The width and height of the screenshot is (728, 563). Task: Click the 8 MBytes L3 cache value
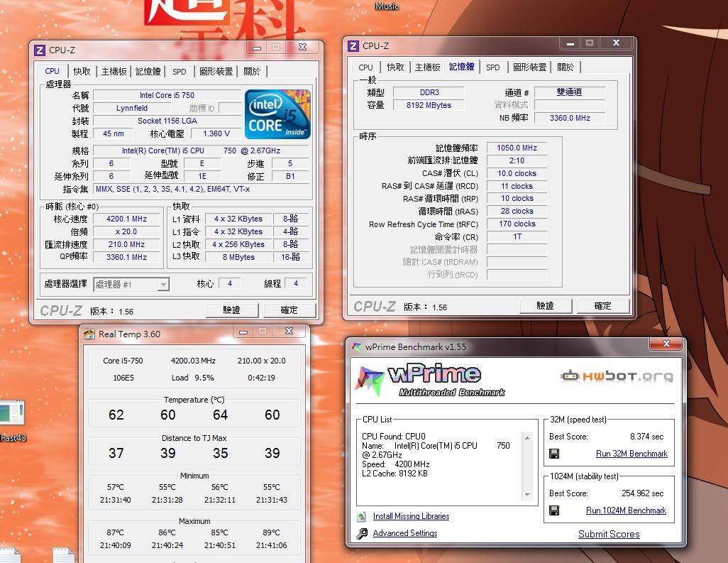click(x=238, y=257)
